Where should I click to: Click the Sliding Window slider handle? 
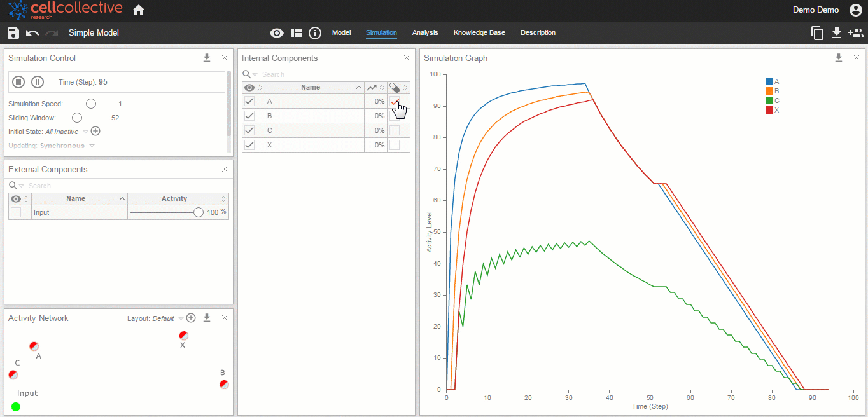77,118
